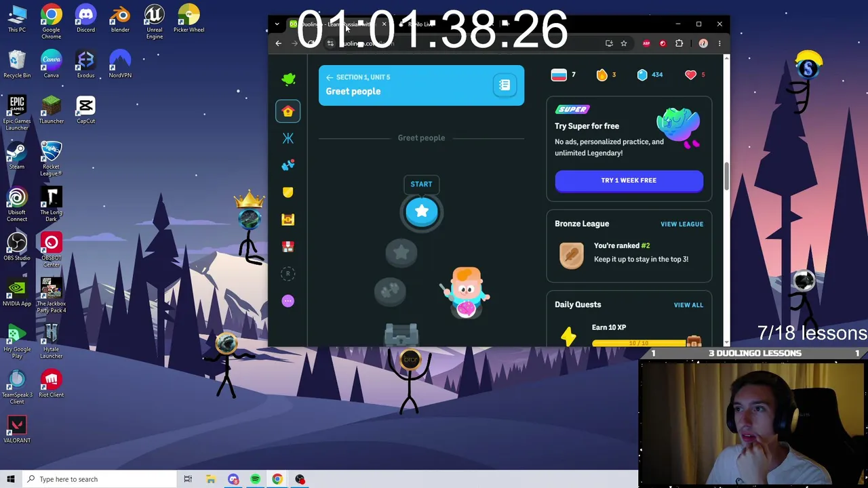Go back via Section 1, Unit 5 arrow

(x=330, y=77)
